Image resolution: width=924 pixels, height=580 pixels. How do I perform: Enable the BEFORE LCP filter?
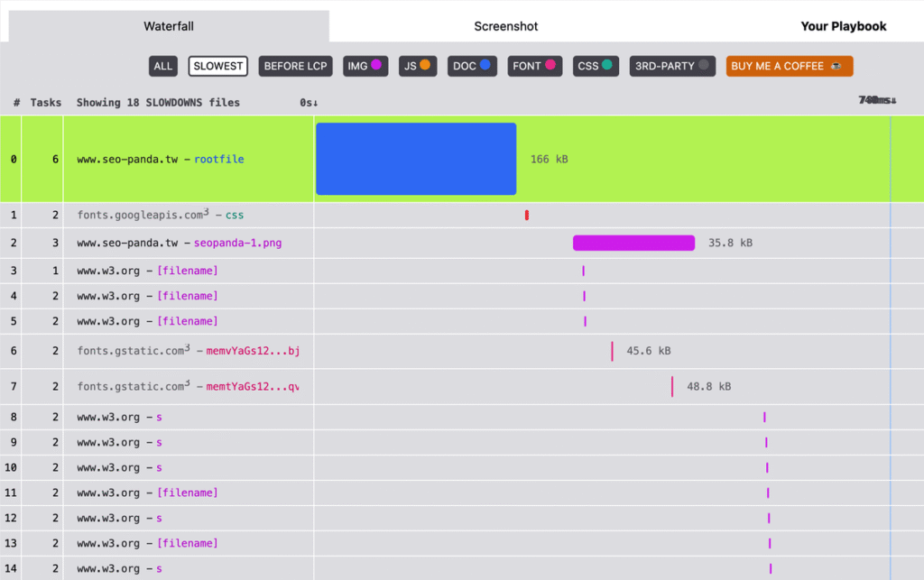295,66
